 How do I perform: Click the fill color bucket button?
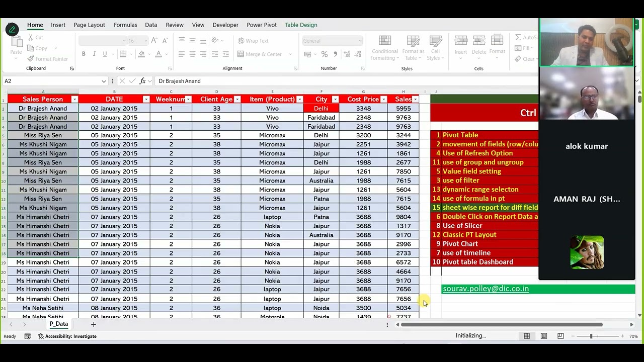tap(141, 54)
